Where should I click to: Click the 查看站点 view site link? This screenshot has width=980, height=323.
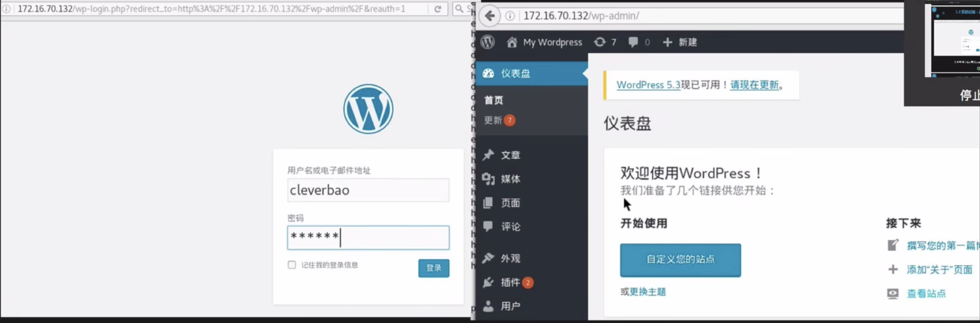(x=926, y=294)
